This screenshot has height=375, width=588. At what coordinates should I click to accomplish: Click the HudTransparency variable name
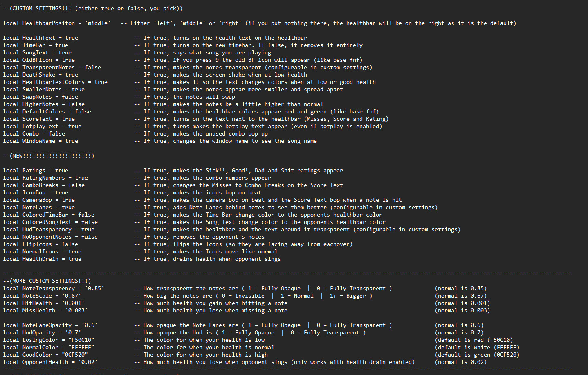pos(47,230)
